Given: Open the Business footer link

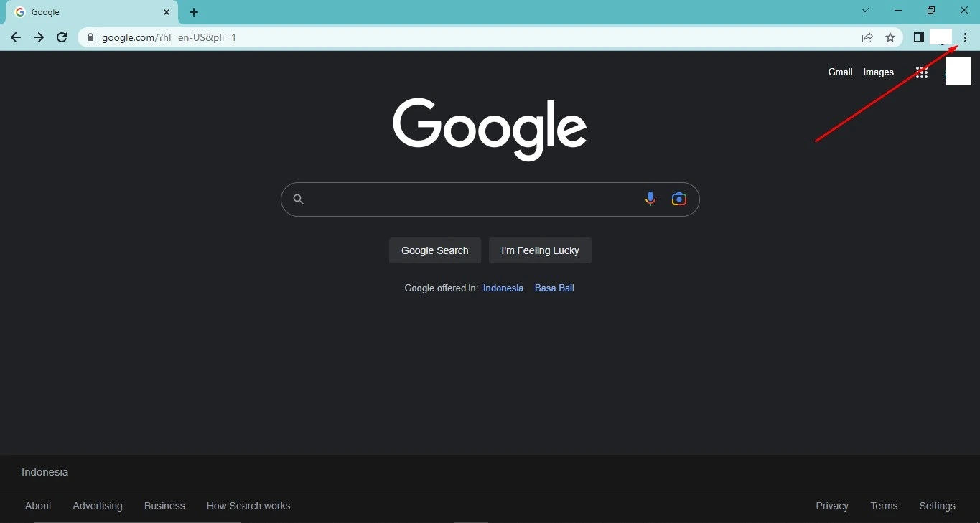Looking at the screenshot, I should [164, 506].
